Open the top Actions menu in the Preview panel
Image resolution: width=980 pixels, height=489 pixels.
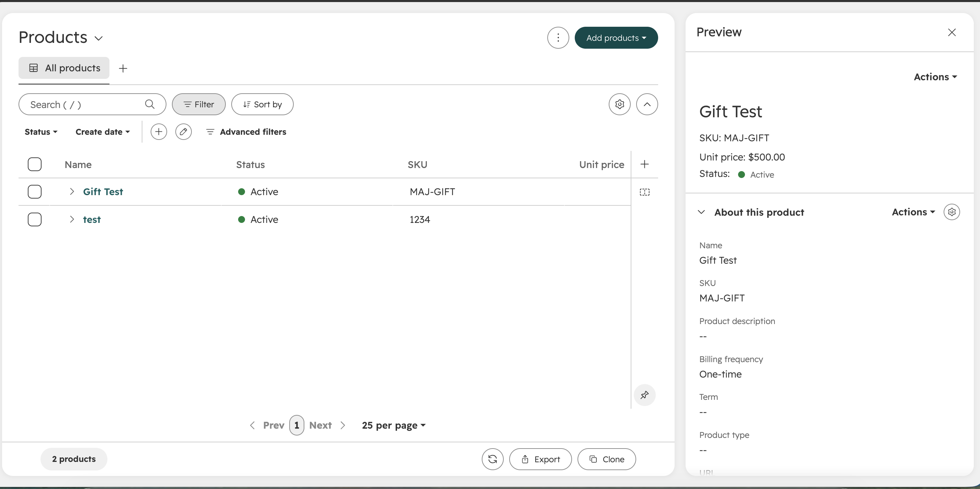[935, 77]
